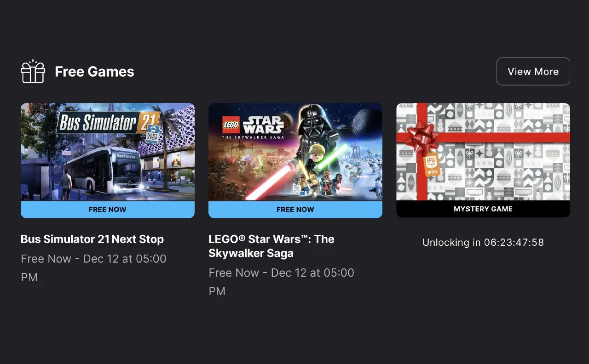
Task: Open the Bus Simulator 21 Next Stop title link
Action: pos(92,239)
